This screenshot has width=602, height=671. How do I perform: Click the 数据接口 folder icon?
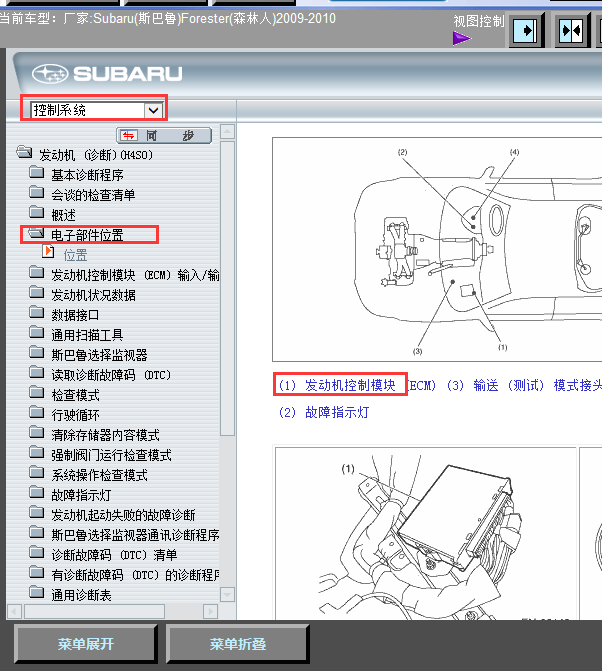click(x=37, y=312)
